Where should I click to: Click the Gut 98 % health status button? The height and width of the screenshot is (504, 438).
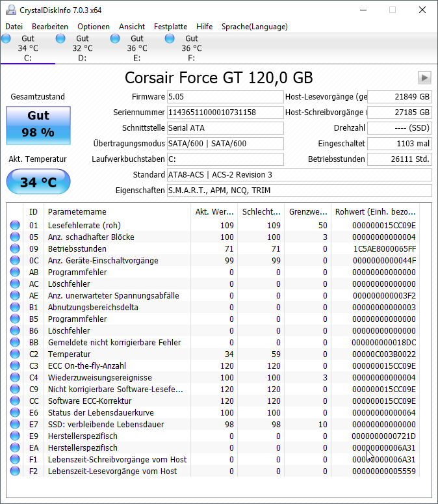tap(38, 126)
